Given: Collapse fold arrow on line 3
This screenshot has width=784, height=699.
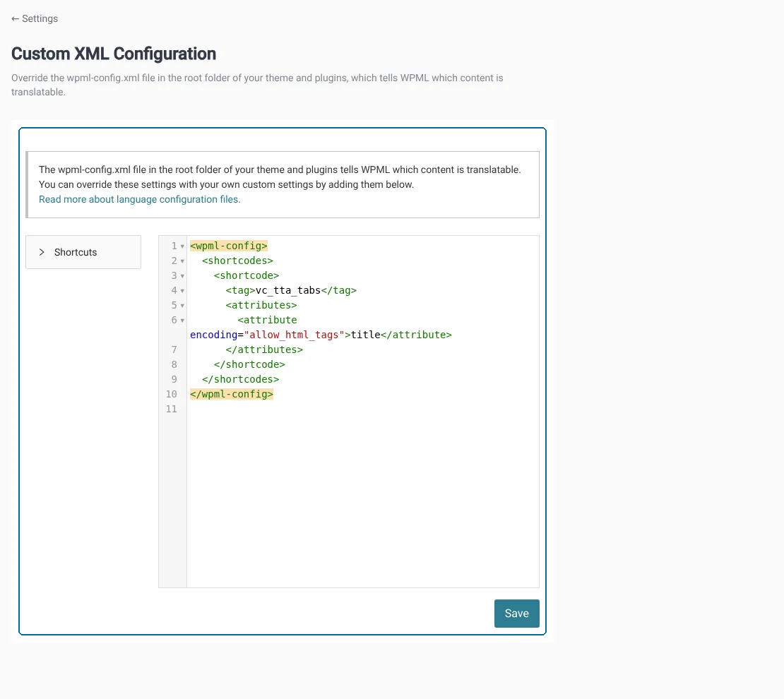Looking at the screenshot, I should (x=182, y=276).
